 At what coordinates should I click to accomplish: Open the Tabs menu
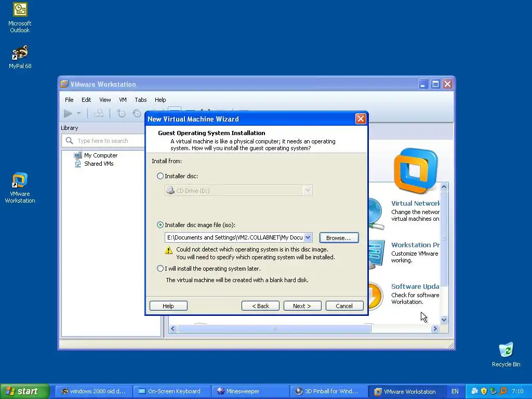tap(141, 100)
